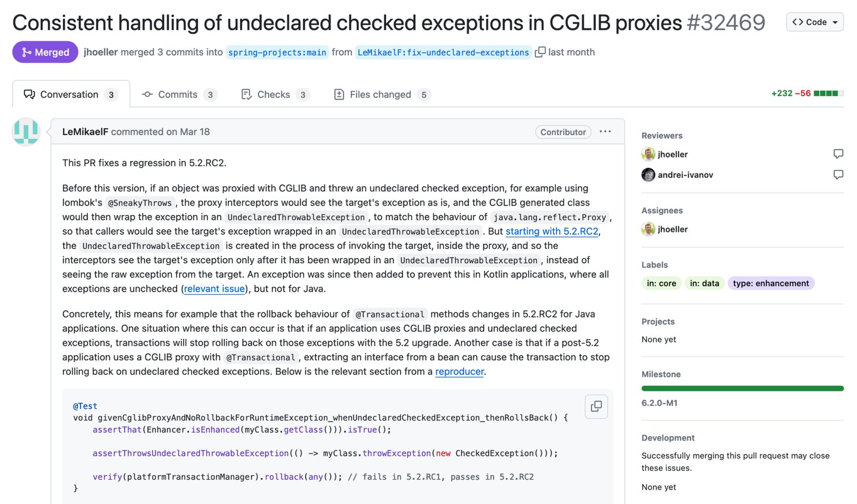The height and width of the screenshot is (504, 857).
Task: View andrei-ivanov's review comment icon
Action: point(838,175)
